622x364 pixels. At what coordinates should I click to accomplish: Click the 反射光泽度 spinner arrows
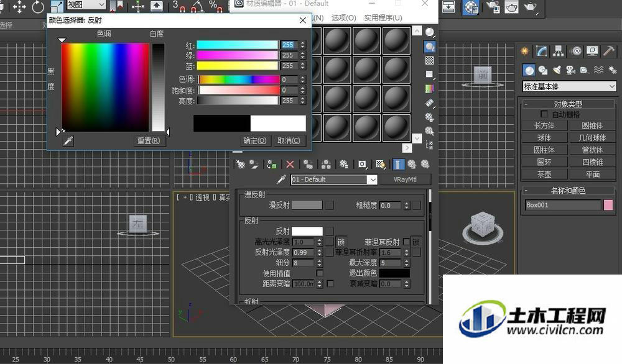(x=320, y=252)
